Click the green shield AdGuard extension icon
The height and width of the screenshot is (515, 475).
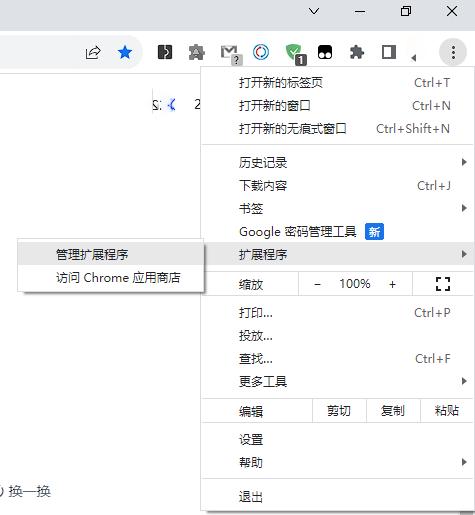point(295,53)
